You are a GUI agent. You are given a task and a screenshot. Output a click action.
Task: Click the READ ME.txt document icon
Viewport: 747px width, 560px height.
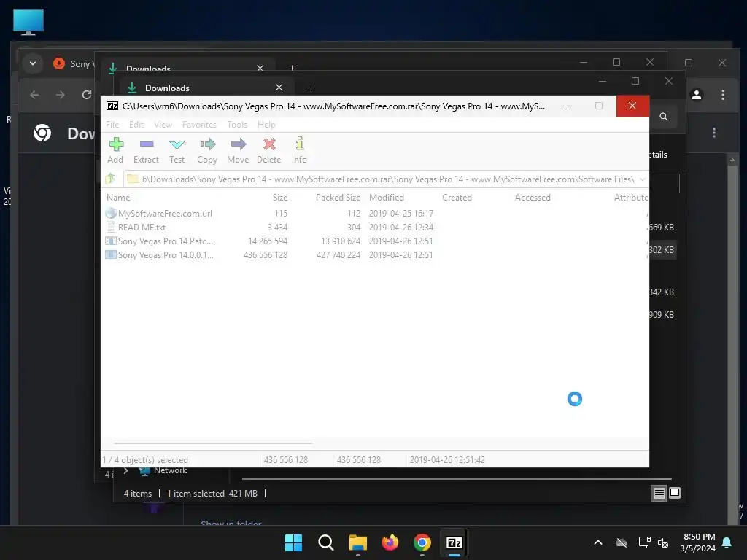pos(111,227)
